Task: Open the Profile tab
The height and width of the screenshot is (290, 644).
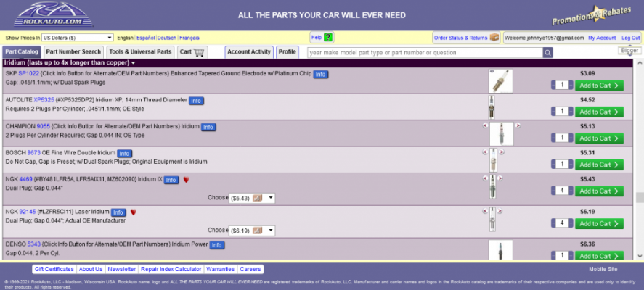Action: click(287, 52)
